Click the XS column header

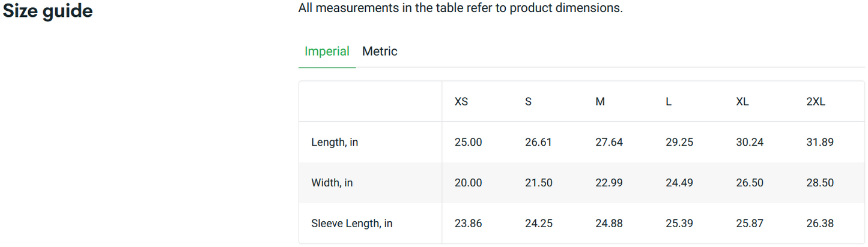tap(461, 102)
